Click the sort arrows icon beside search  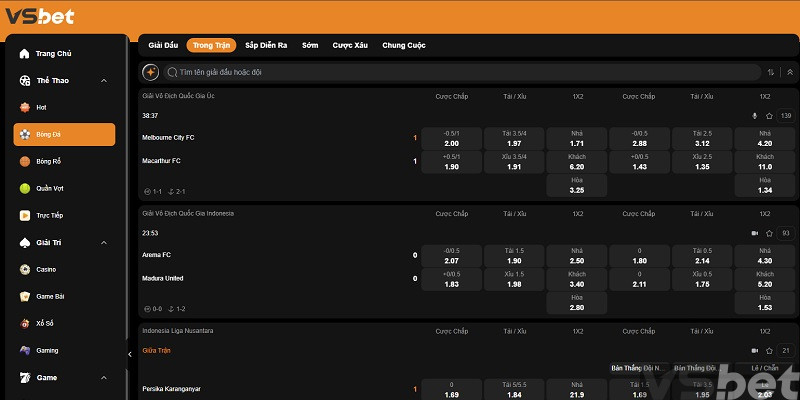771,72
